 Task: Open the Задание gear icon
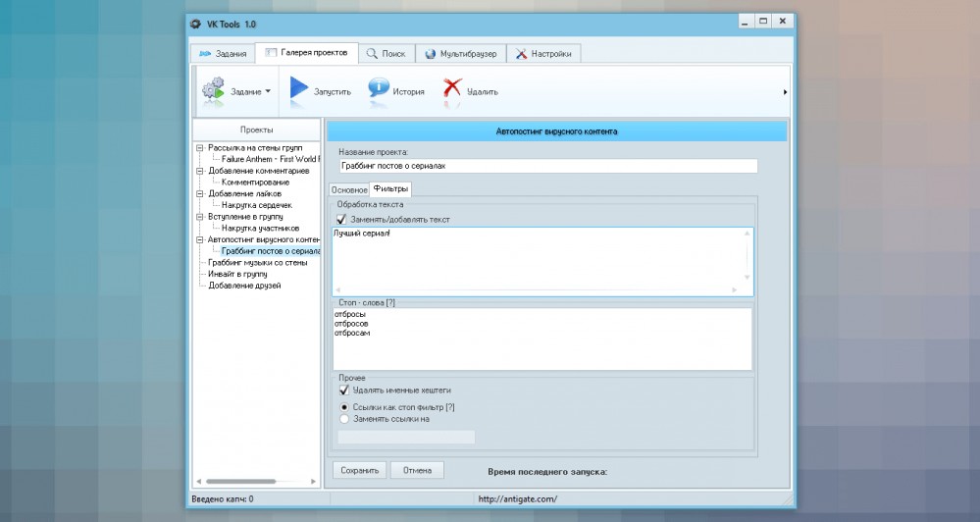[213, 91]
